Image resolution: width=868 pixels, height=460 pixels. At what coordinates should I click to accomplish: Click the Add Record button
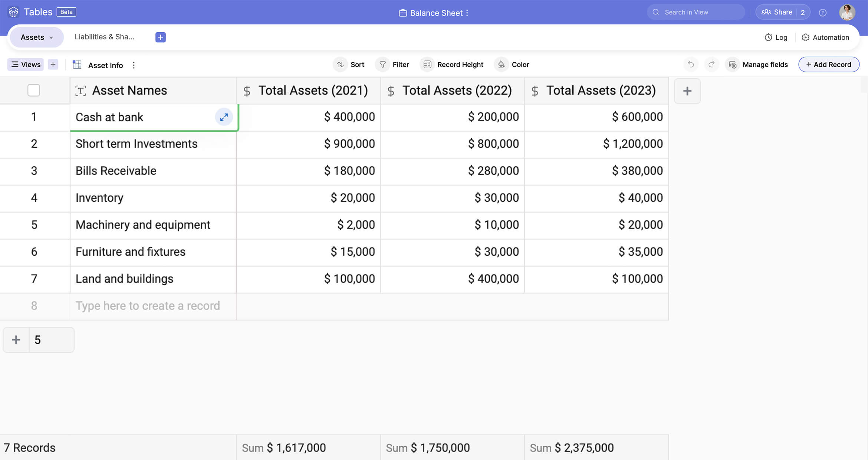[x=828, y=65]
